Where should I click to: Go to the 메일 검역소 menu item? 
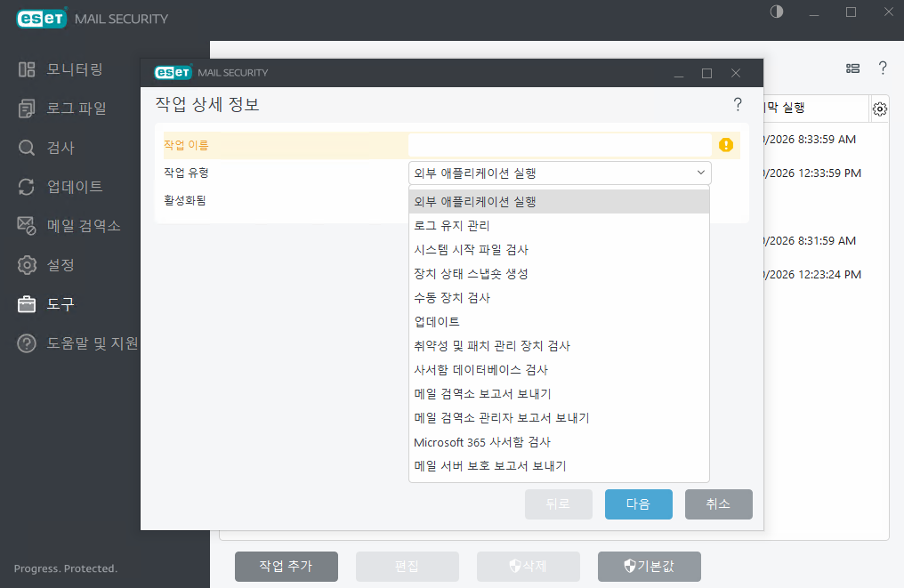click(x=84, y=226)
